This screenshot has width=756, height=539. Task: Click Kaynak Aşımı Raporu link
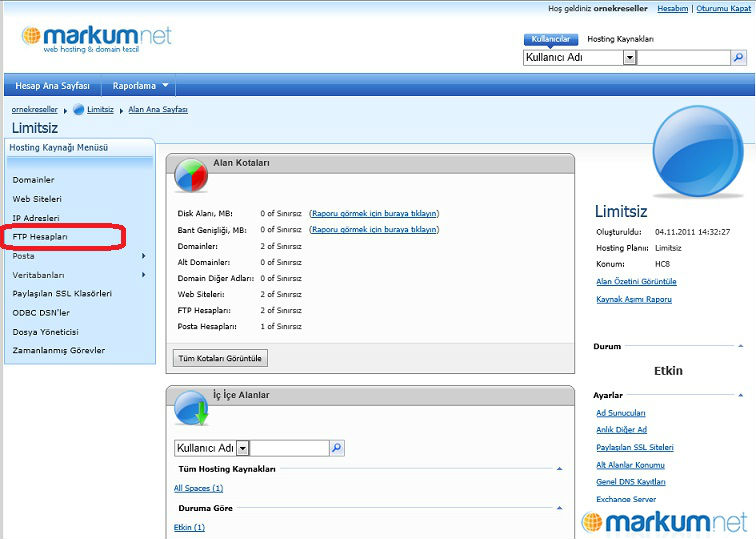(634, 299)
